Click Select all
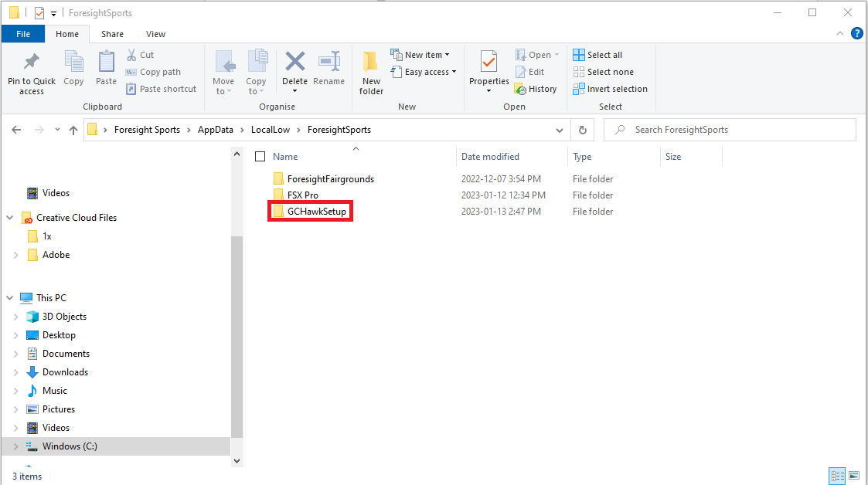868x485 pixels. click(597, 55)
